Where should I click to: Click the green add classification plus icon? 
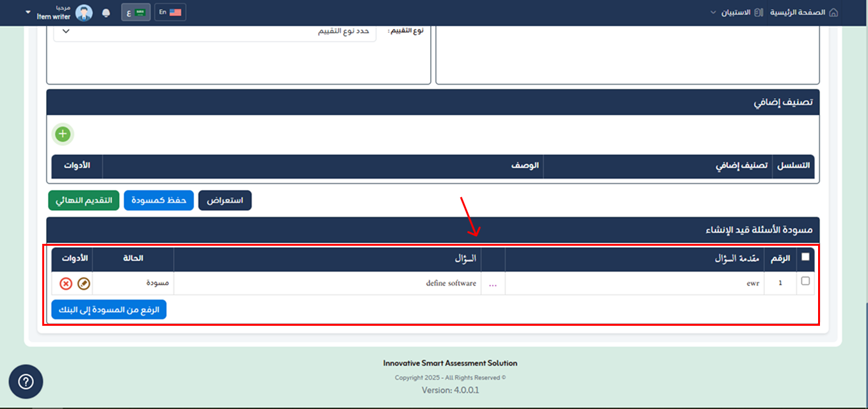63,134
